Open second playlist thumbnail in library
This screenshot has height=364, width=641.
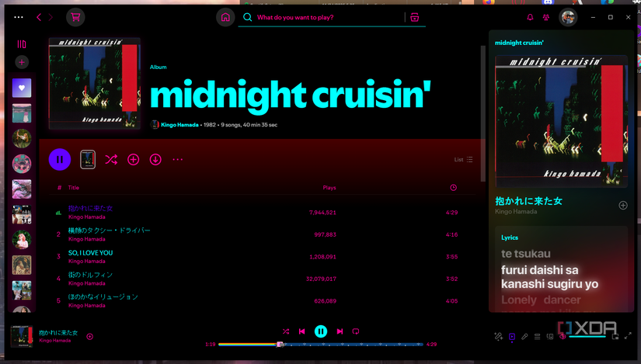pyautogui.click(x=22, y=113)
